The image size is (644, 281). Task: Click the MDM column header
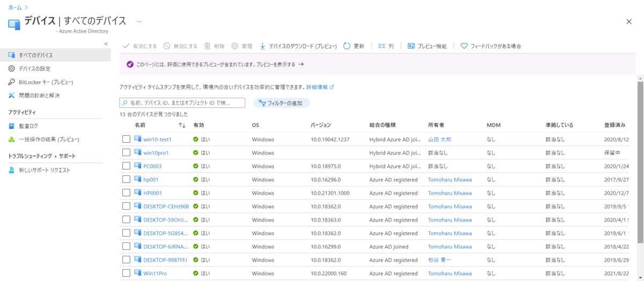[x=494, y=125]
